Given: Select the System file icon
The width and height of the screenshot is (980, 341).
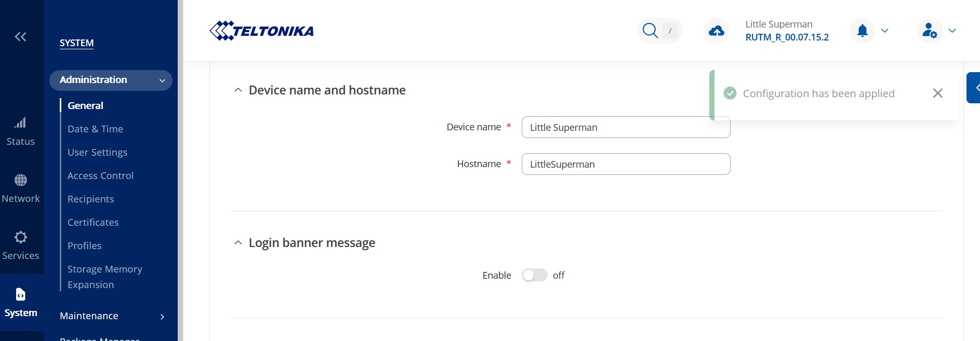Looking at the screenshot, I should pos(21,295).
